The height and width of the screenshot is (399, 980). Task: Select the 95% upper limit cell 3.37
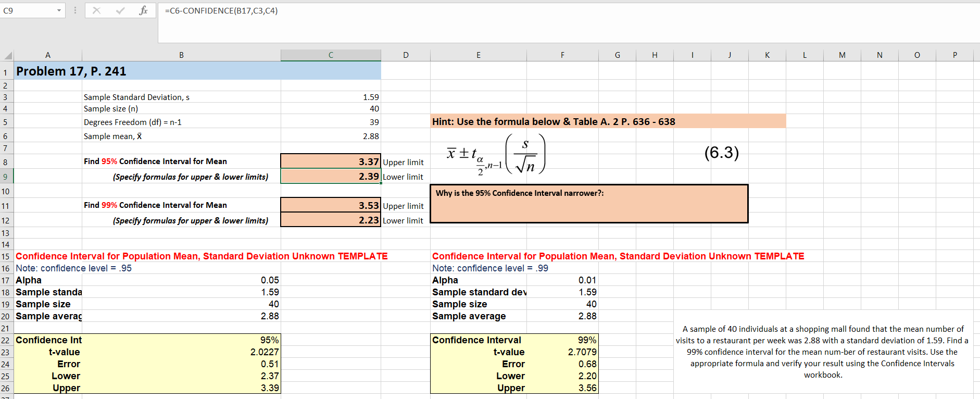(331, 161)
